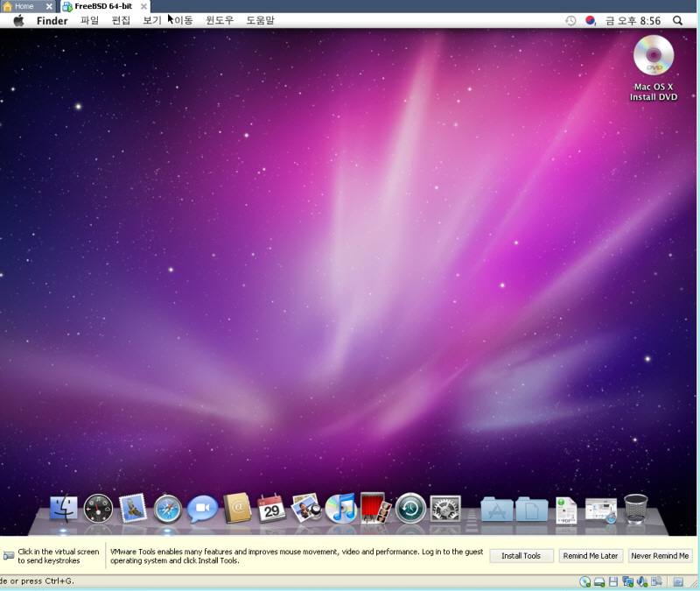This screenshot has width=700, height=591.
Task: Open the 편집 menu
Action: (x=121, y=20)
